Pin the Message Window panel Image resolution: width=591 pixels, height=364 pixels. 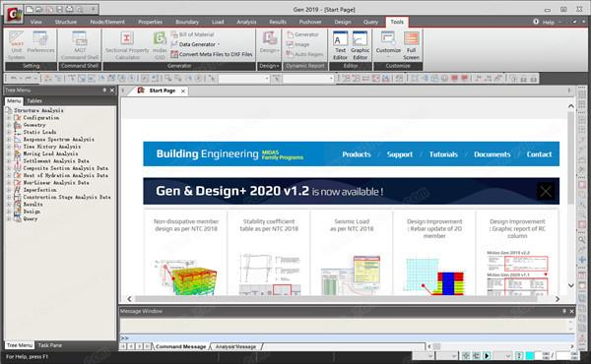[564, 311]
